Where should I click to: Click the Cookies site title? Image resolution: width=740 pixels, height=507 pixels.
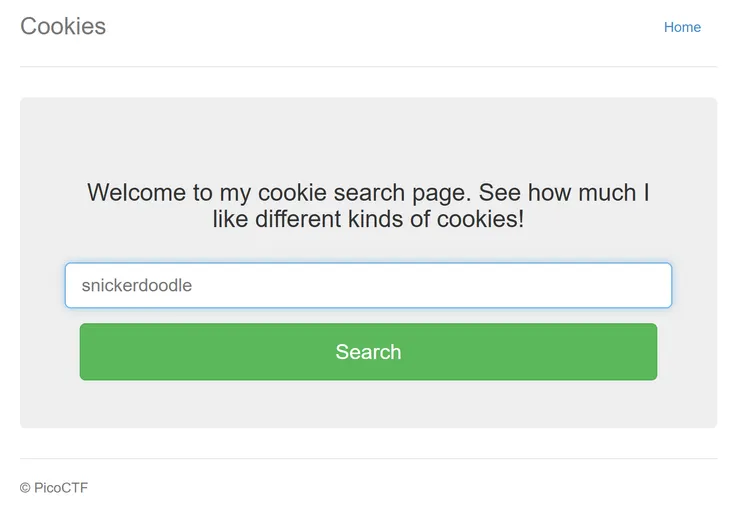pyautogui.click(x=63, y=27)
